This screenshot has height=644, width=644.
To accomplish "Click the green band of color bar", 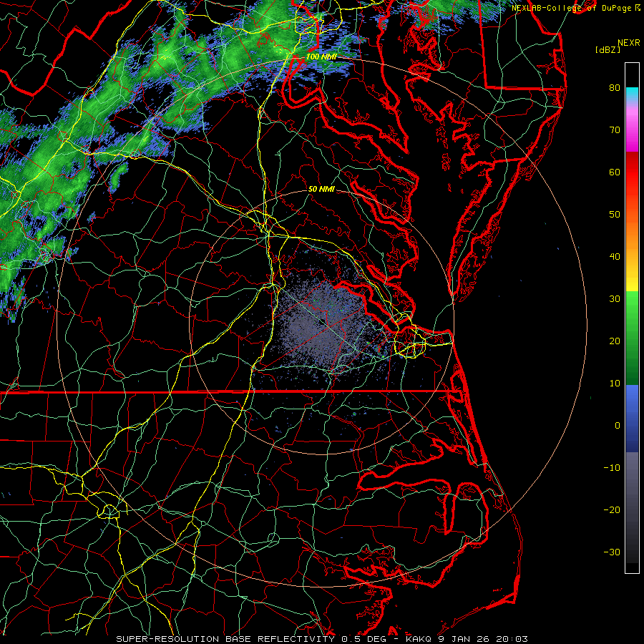I will [x=632, y=338].
